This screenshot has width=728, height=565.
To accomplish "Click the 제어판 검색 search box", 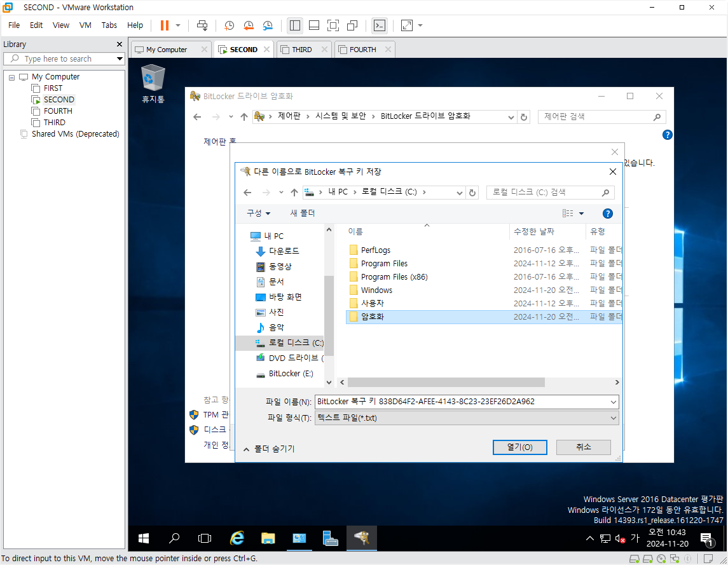I will click(x=601, y=116).
